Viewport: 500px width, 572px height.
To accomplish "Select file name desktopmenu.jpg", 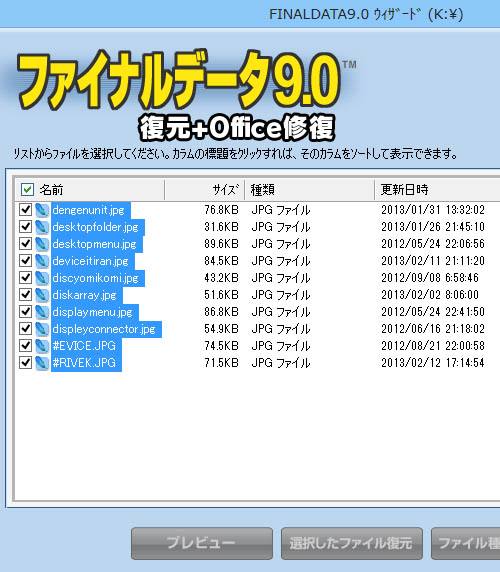I will click(97, 244).
